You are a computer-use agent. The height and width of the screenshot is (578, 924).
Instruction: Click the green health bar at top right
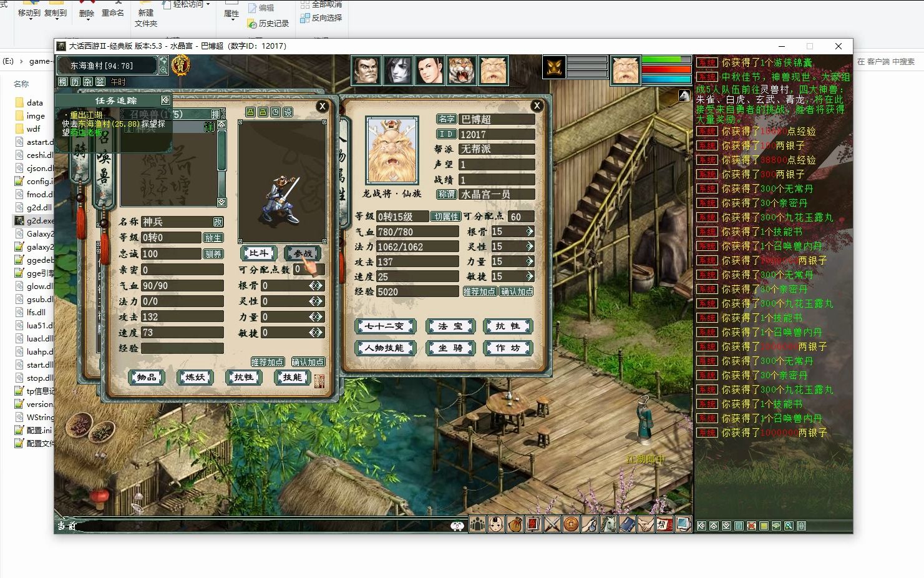(x=666, y=60)
